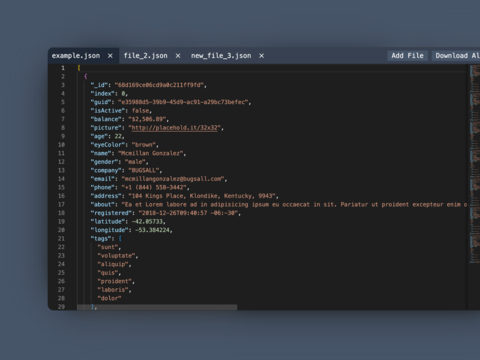The height and width of the screenshot is (360, 480).
Task: Close the example.json tab
Action: [x=110, y=56]
